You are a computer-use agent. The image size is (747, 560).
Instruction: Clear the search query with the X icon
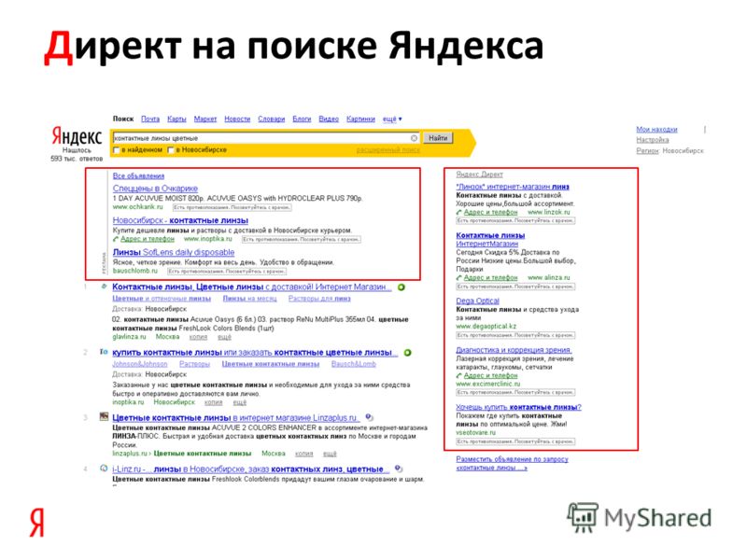[414, 138]
